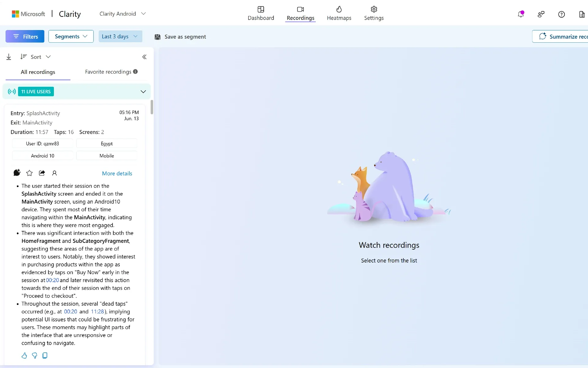
Task: Open the Recordings tab
Action: click(300, 13)
